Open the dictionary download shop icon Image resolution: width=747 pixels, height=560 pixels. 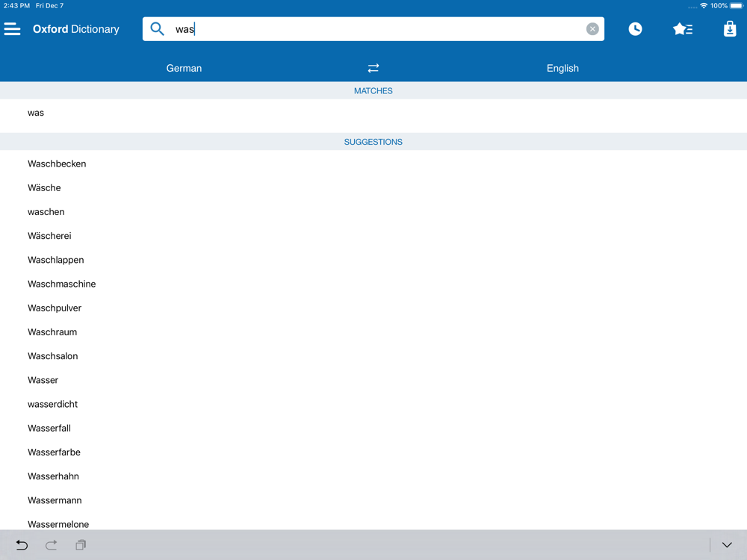tap(730, 29)
